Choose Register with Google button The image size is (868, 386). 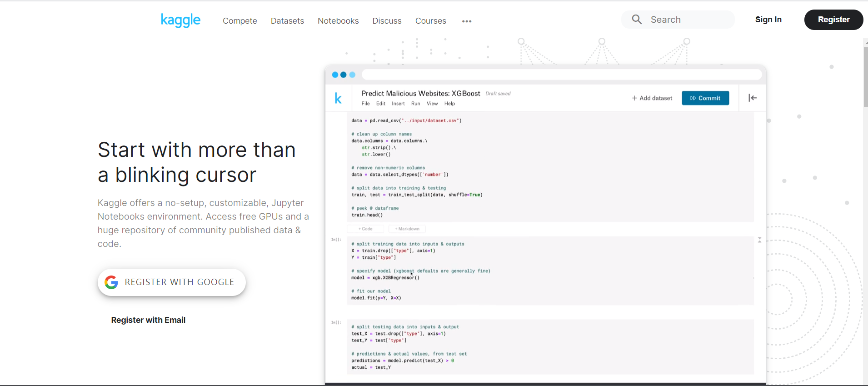point(172,282)
